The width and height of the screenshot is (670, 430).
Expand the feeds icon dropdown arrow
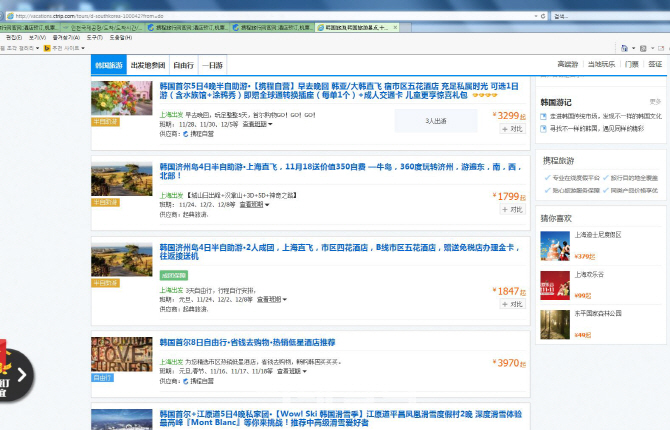click(652, 48)
